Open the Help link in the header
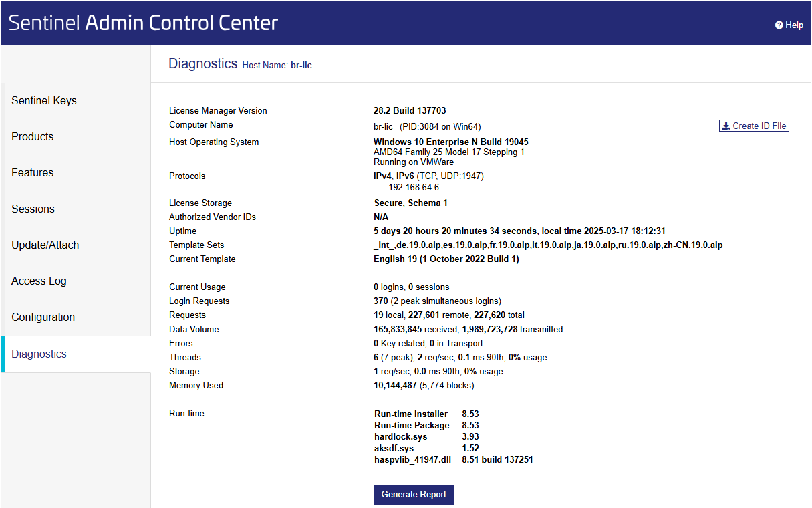812x508 pixels. click(x=794, y=25)
